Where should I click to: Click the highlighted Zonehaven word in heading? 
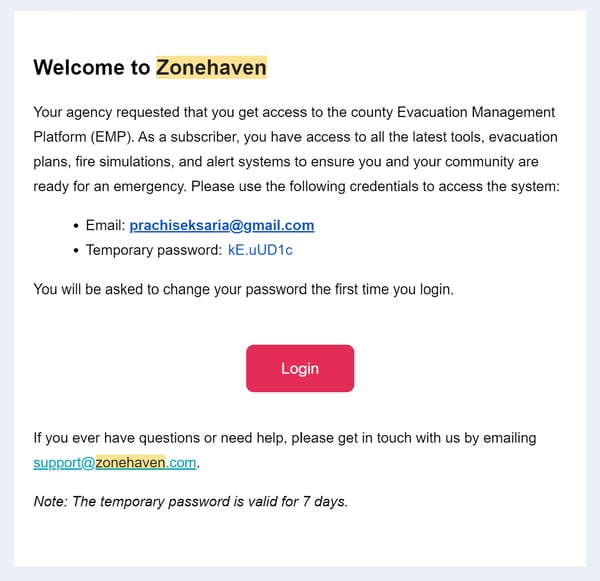pyautogui.click(x=211, y=67)
